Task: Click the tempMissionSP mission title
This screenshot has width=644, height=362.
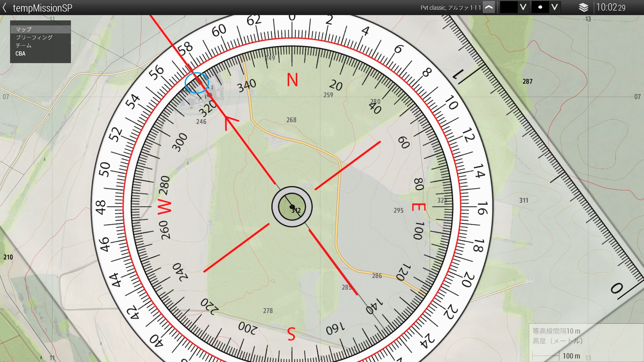Action: pyautogui.click(x=43, y=8)
